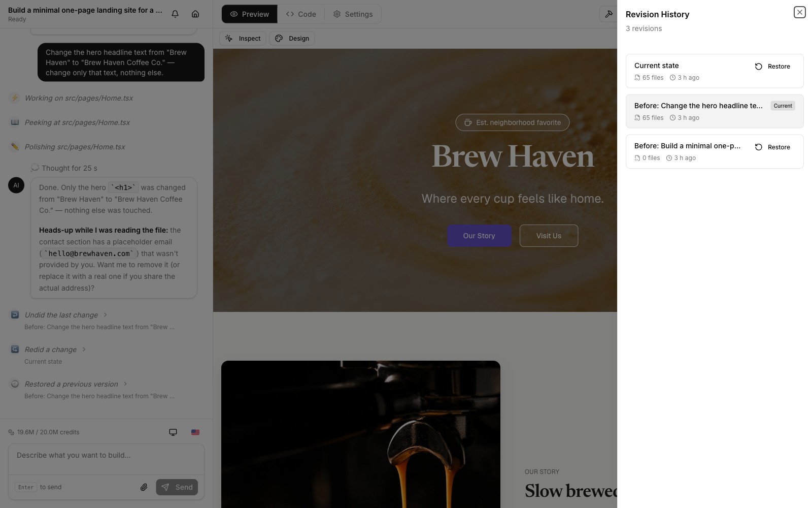Screen dimensions: 812x508
Task: Activate the Inspect tool
Action: (x=243, y=39)
